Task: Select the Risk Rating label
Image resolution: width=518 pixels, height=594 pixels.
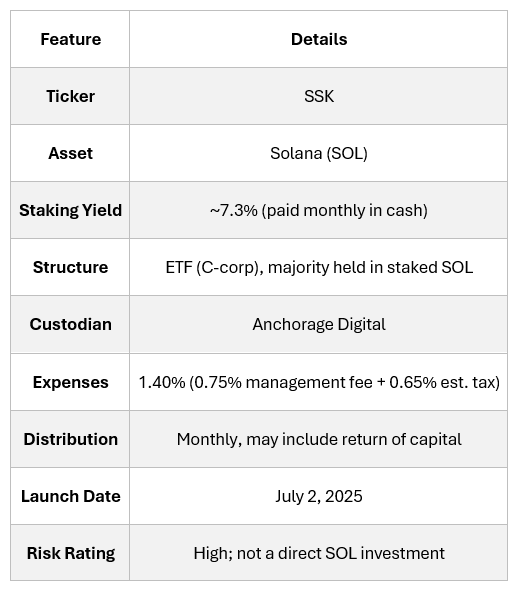Action: (70, 553)
